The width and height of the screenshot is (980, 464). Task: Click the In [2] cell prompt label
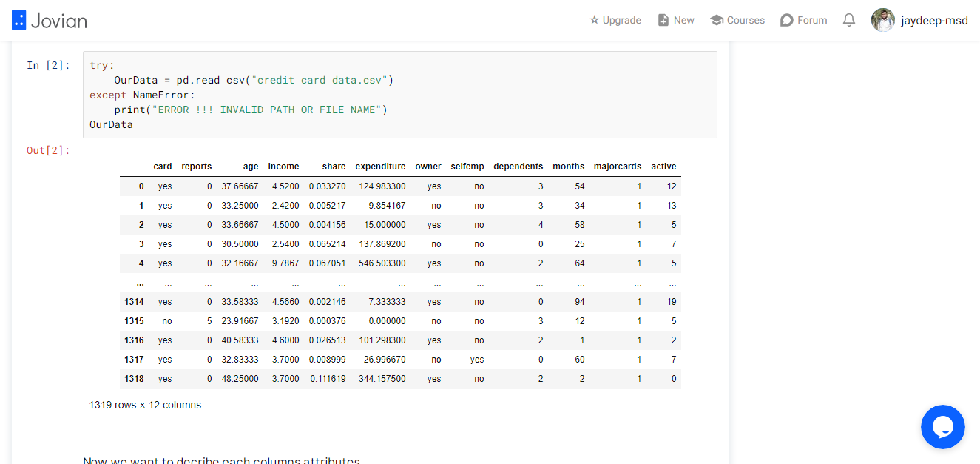pyautogui.click(x=48, y=65)
